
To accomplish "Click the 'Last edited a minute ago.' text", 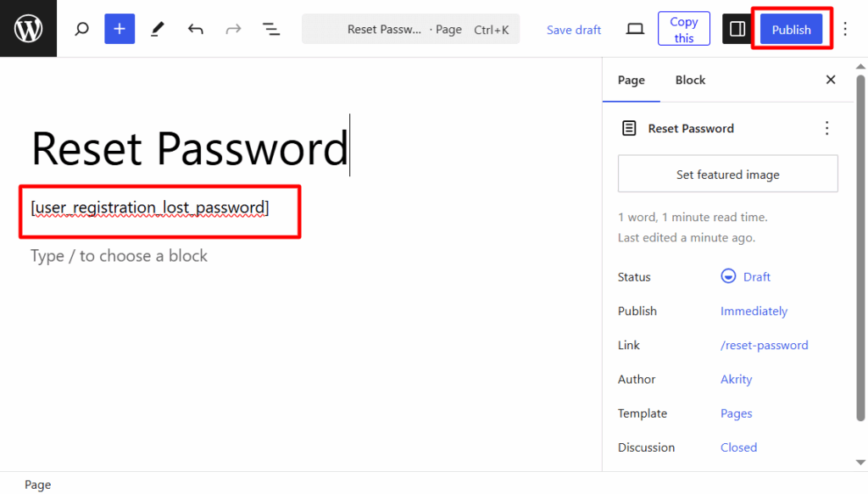I will pyautogui.click(x=687, y=238).
